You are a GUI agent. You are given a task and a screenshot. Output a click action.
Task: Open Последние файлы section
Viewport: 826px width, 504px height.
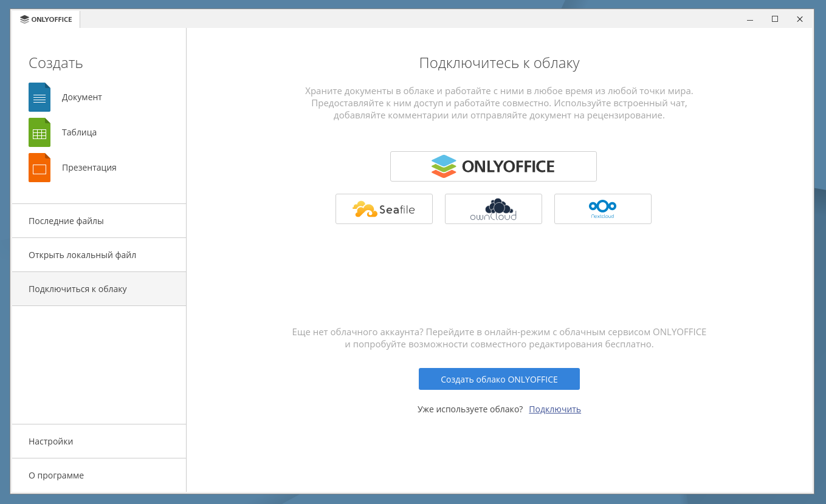point(99,221)
